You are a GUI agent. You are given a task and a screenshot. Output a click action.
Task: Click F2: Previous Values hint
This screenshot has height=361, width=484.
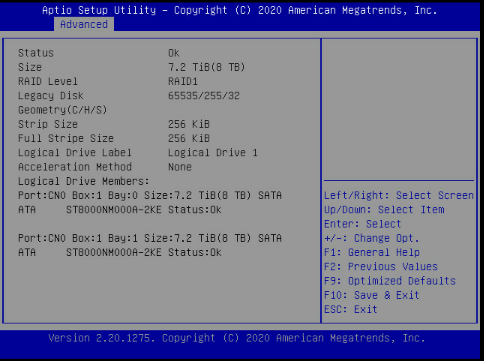click(x=381, y=267)
